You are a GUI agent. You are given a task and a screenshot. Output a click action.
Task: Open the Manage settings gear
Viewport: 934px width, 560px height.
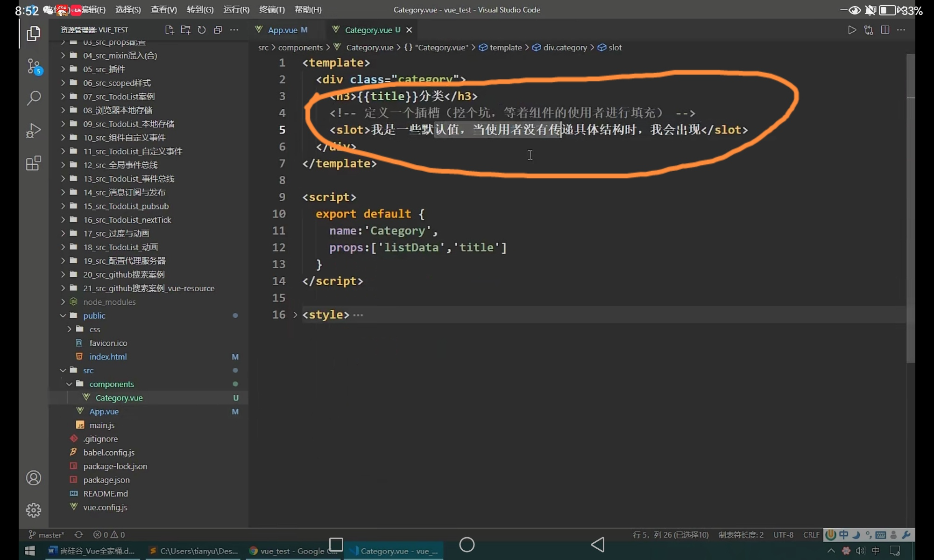(34, 510)
